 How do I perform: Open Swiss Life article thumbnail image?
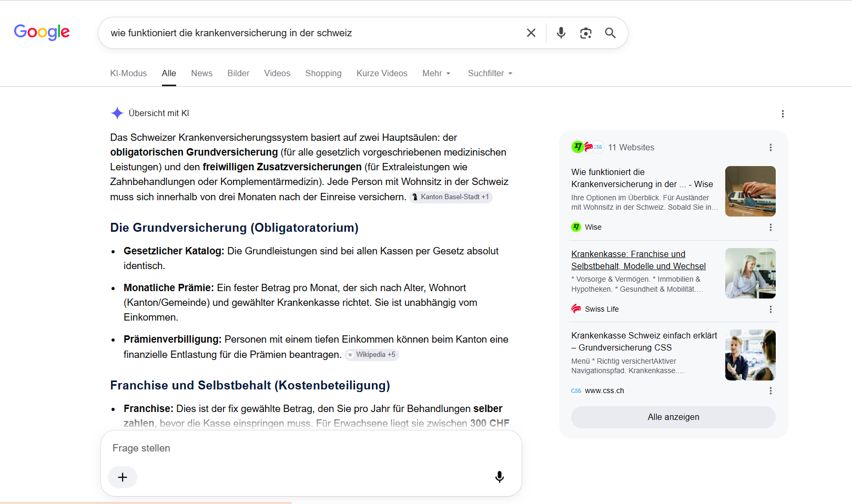(750, 273)
